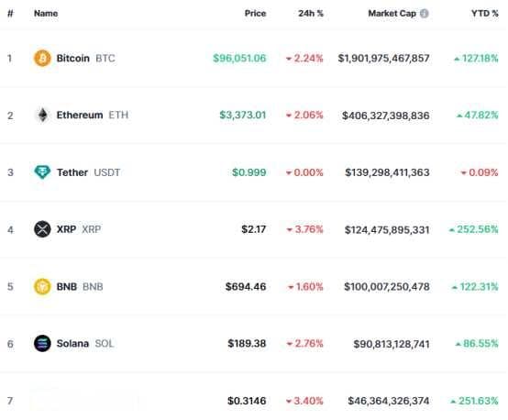The width and height of the screenshot is (508, 420).
Task: Sort by the Market Cap column header
Action: (x=392, y=13)
